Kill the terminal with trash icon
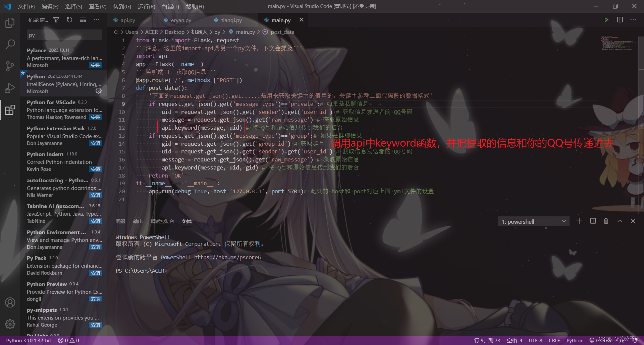 click(x=606, y=221)
